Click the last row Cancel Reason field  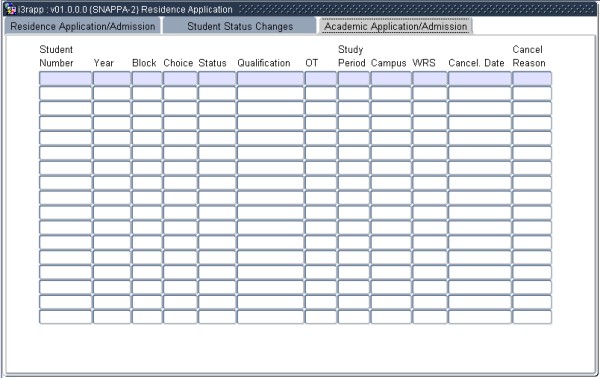pyautogui.click(x=532, y=317)
